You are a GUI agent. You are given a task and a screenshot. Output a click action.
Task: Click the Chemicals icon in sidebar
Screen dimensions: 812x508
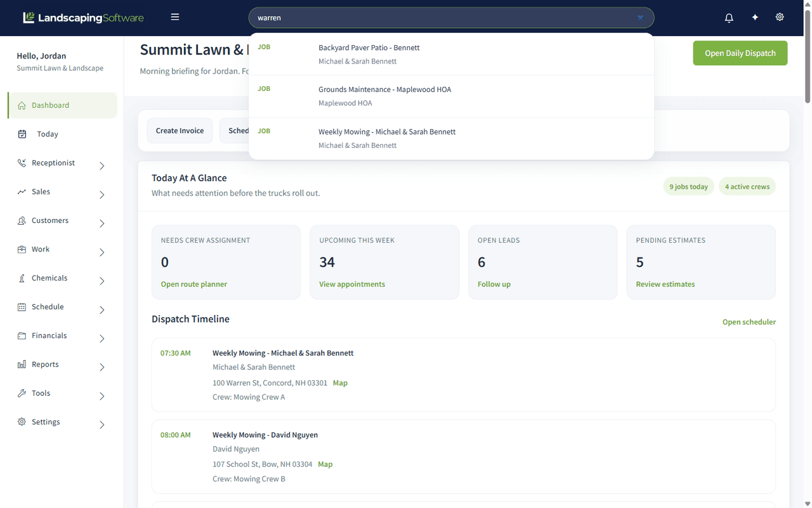[x=22, y=278]
